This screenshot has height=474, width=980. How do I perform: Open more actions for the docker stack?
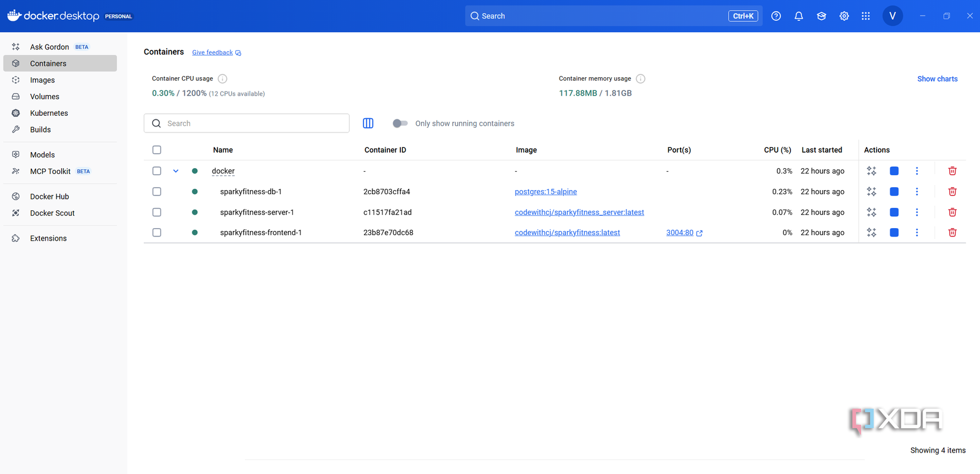(x=916, y=171)
